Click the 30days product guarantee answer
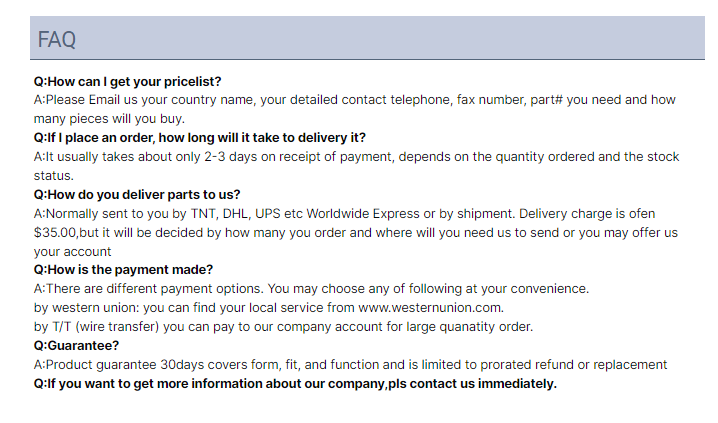Image resolution: width=718 pixels, height=423 pixels. (350, 365)
